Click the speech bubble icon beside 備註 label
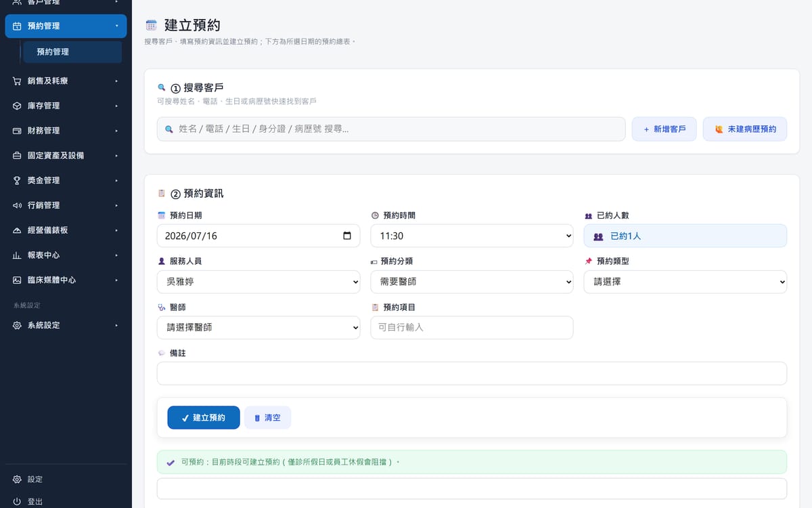 (x=161, y=353)
